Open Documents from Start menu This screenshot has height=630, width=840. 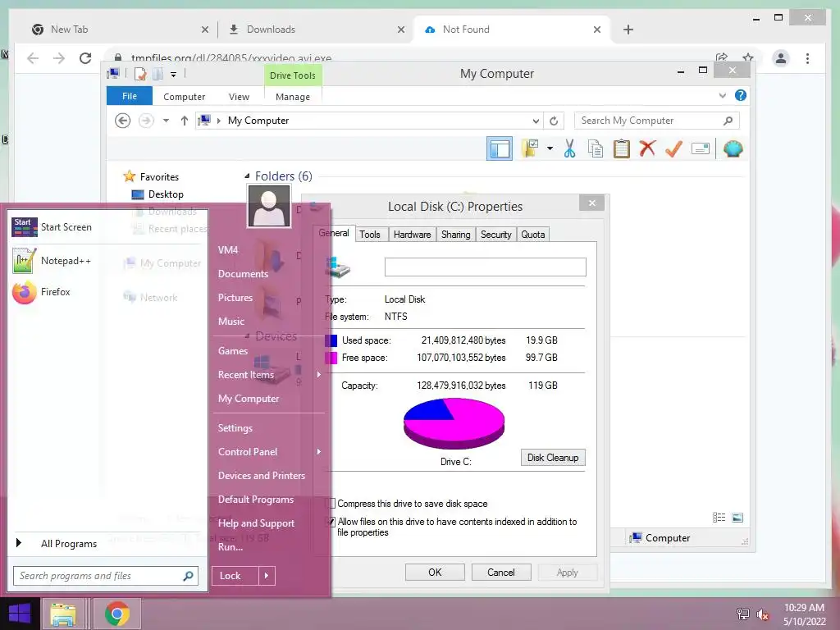point(243,274)
